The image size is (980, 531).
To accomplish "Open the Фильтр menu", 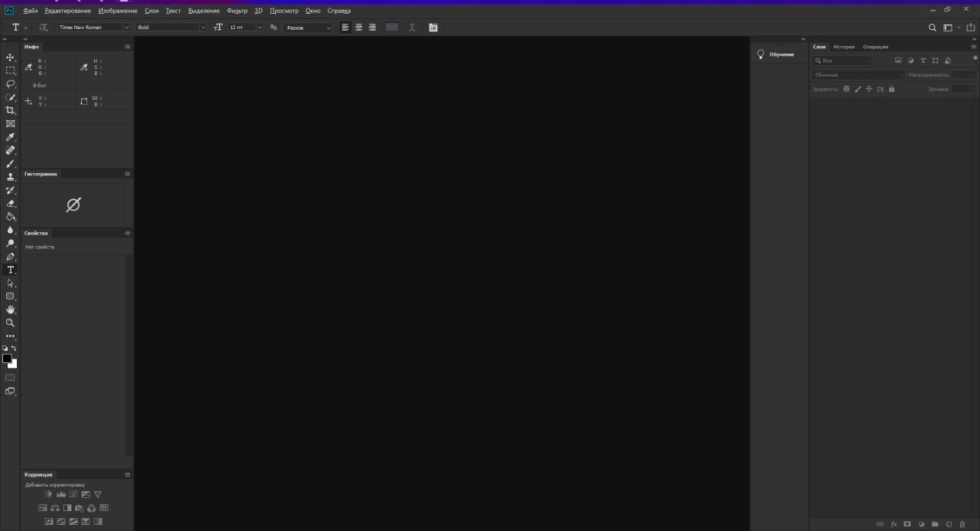I will tap(237, 11).
